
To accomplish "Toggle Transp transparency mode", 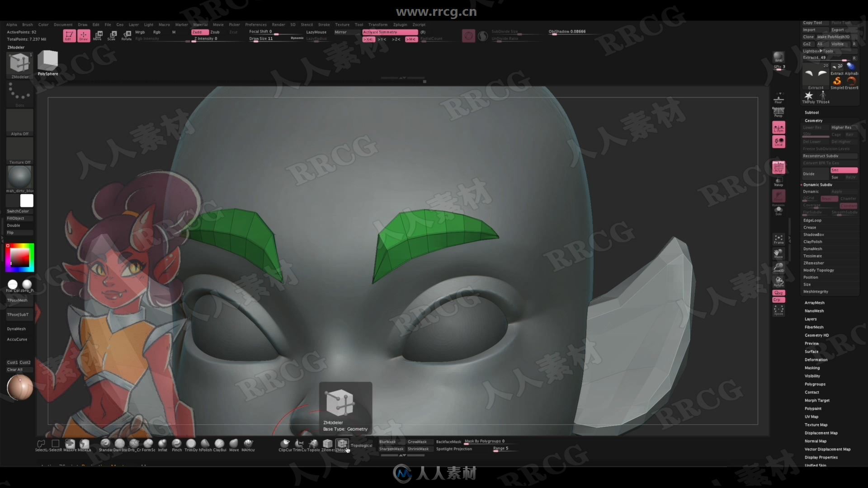I will pyautogui.click(x=778, y=182).
